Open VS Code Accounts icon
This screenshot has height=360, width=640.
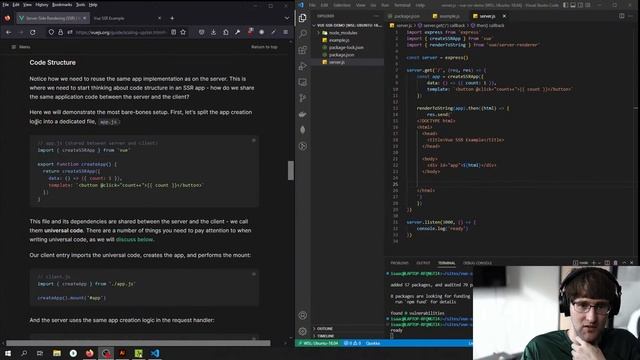coord(302,315)
